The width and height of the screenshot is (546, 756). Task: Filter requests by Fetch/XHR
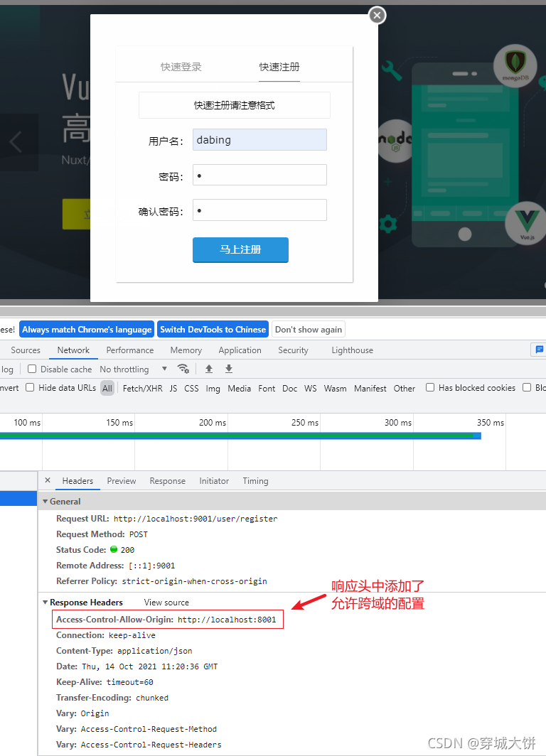click(142, 388)
